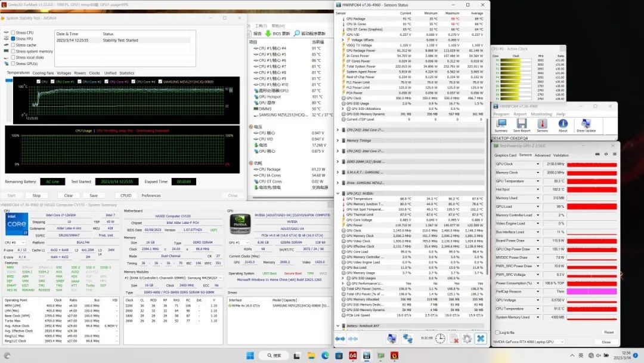Open the Advanced tab in GPU-Z
644x363 pixels.
click(542, 155)
